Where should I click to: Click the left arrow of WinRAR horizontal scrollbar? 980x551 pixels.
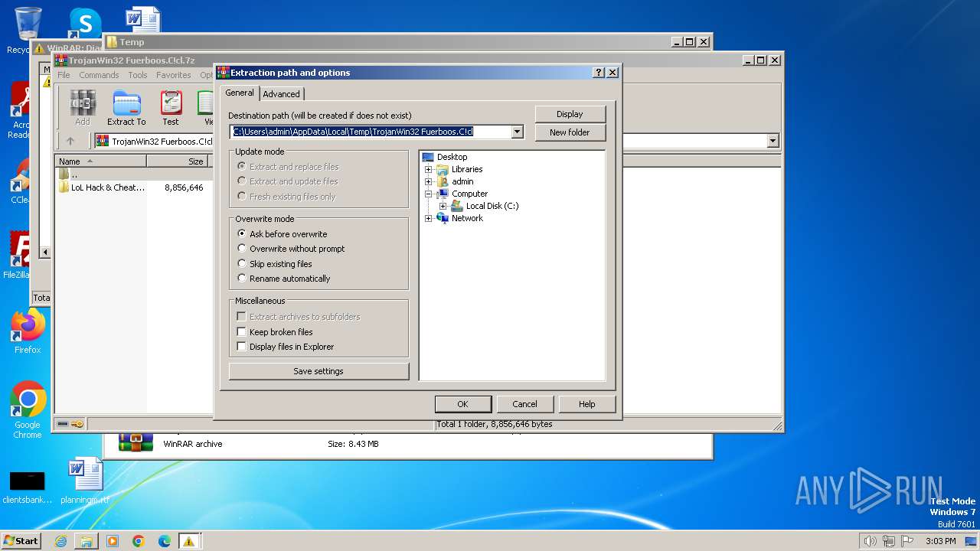click(45, 253)
